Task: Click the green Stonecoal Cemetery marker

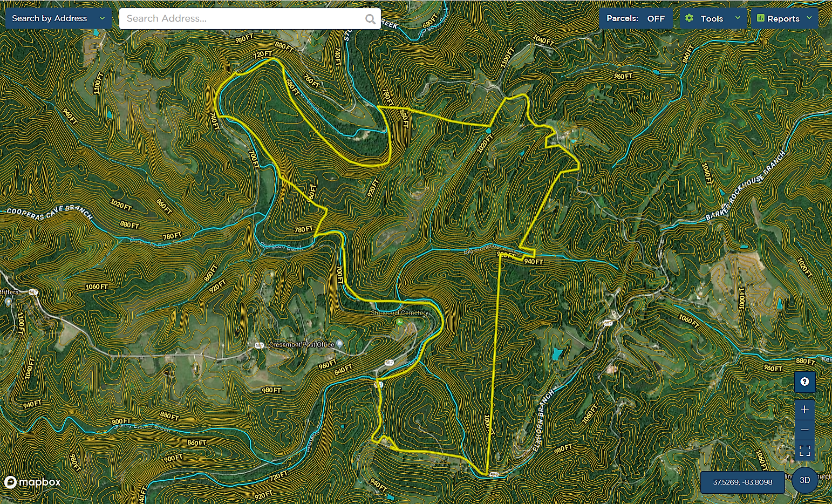Action: pos(399,322)
